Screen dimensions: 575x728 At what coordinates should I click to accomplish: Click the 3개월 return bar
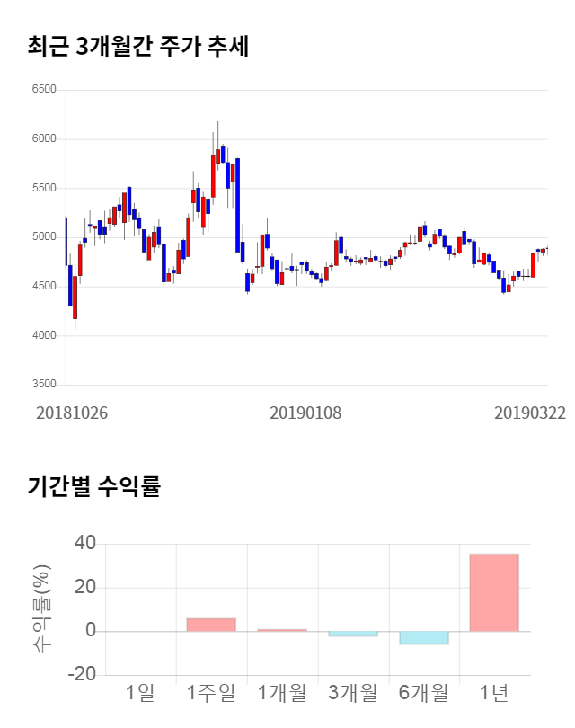[352, 634]
